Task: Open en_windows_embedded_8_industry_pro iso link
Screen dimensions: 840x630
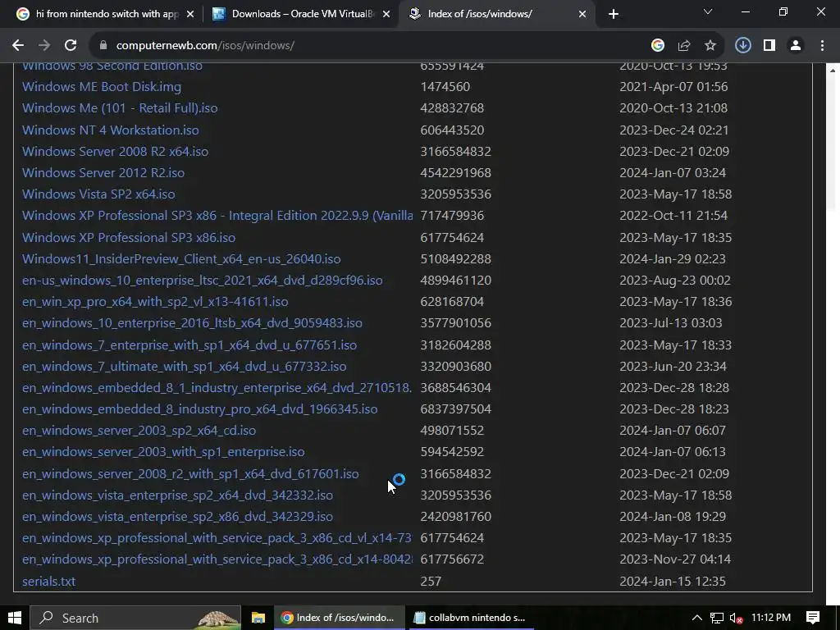Action: 199,410
